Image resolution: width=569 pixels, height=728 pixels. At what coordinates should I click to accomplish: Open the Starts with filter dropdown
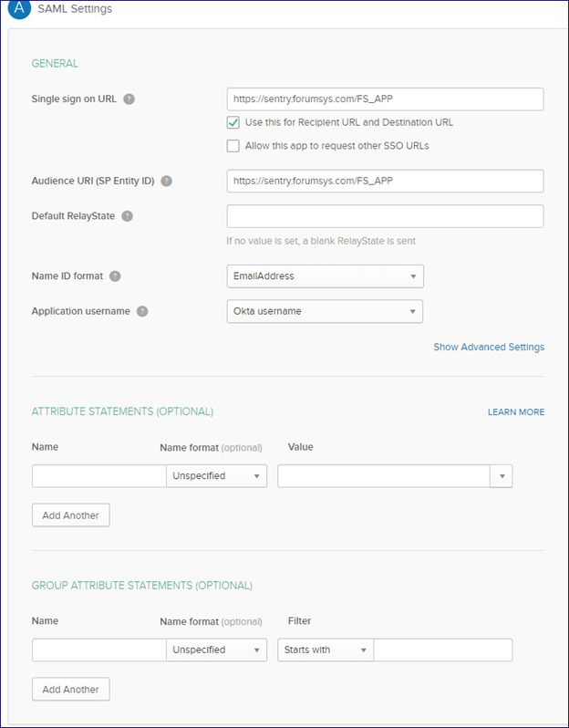tap(326, 650)
